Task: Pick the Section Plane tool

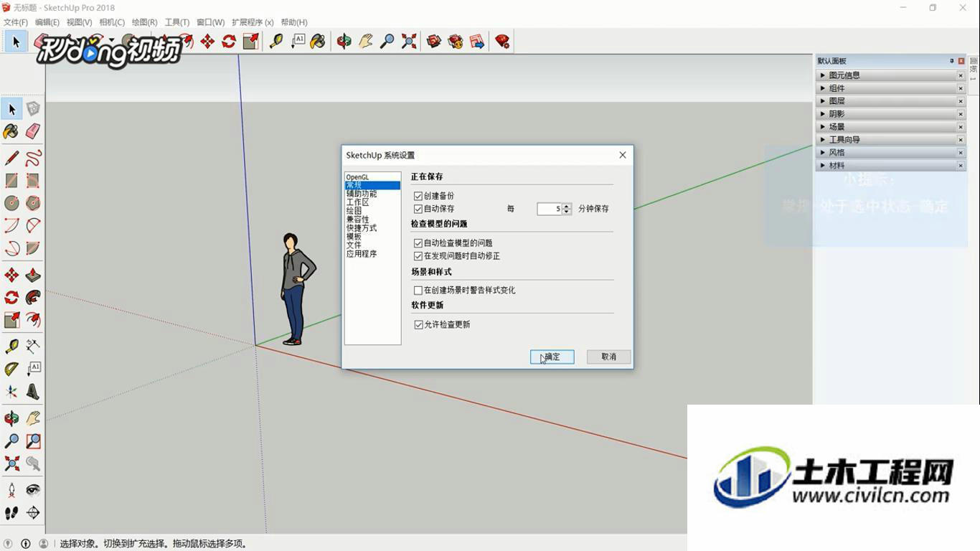Action: point(33,513)
